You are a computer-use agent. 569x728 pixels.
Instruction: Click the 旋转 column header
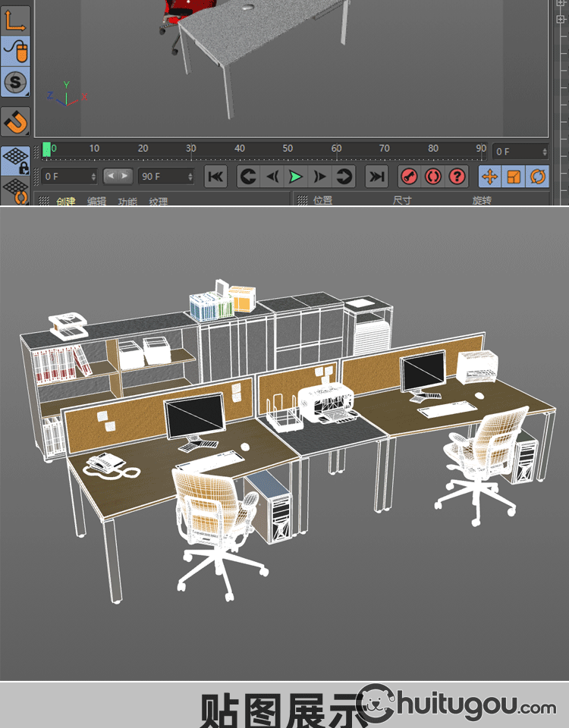pyautogui.click(x=483, y=200)
